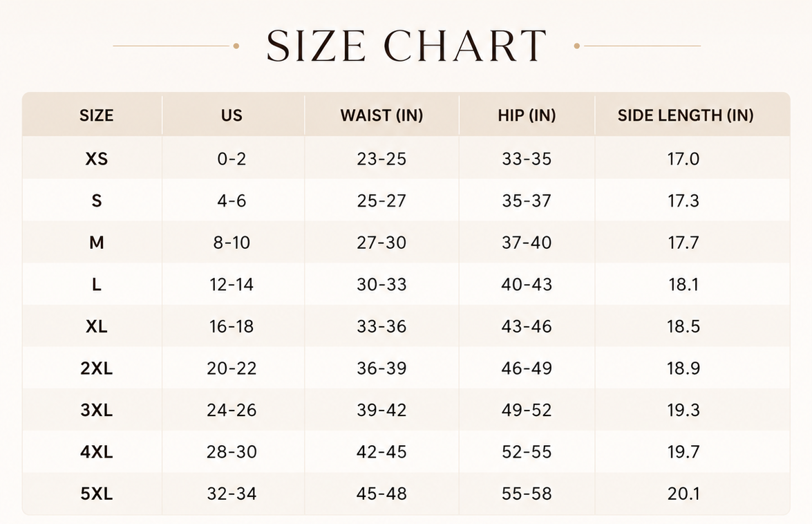812x524 pixels.
Task: Click hip value 49-52
Action: point(527,410)
